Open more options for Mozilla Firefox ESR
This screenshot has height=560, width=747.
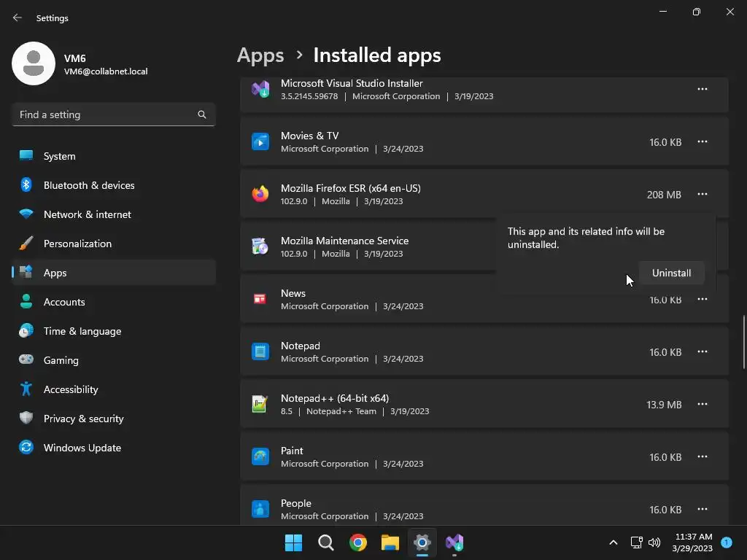[703, 194]
